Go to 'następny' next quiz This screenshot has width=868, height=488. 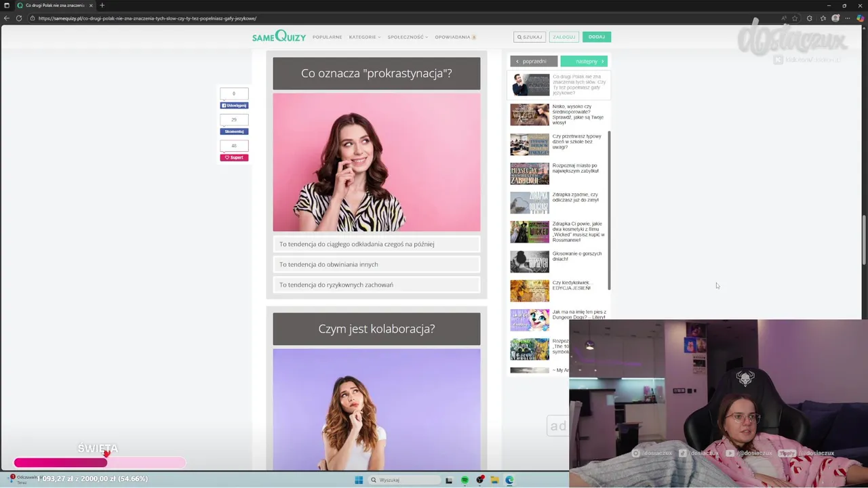584,61
